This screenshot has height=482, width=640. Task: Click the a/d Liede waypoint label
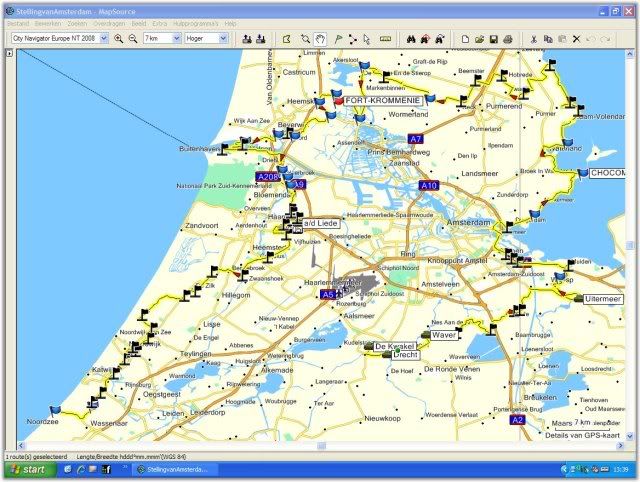point(321,223)
